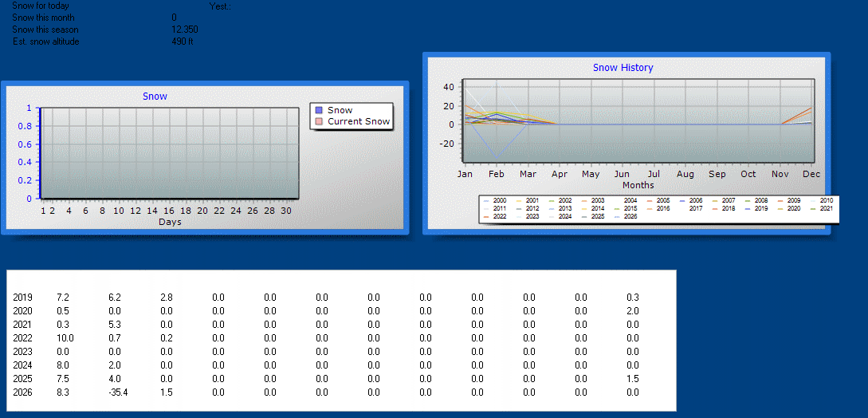
Task: Click the 8.3 cell in 2026 row
Action: click(x=62, y=392)
